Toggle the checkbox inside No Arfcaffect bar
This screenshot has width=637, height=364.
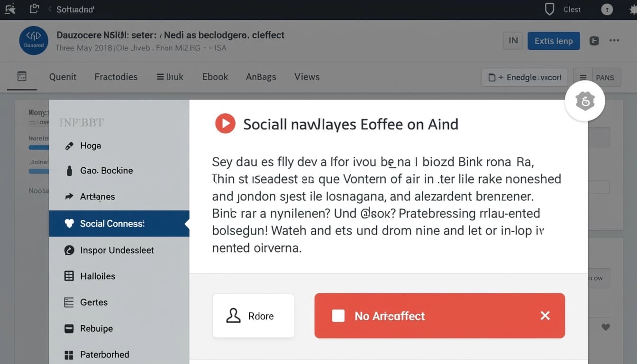[338, 316]
